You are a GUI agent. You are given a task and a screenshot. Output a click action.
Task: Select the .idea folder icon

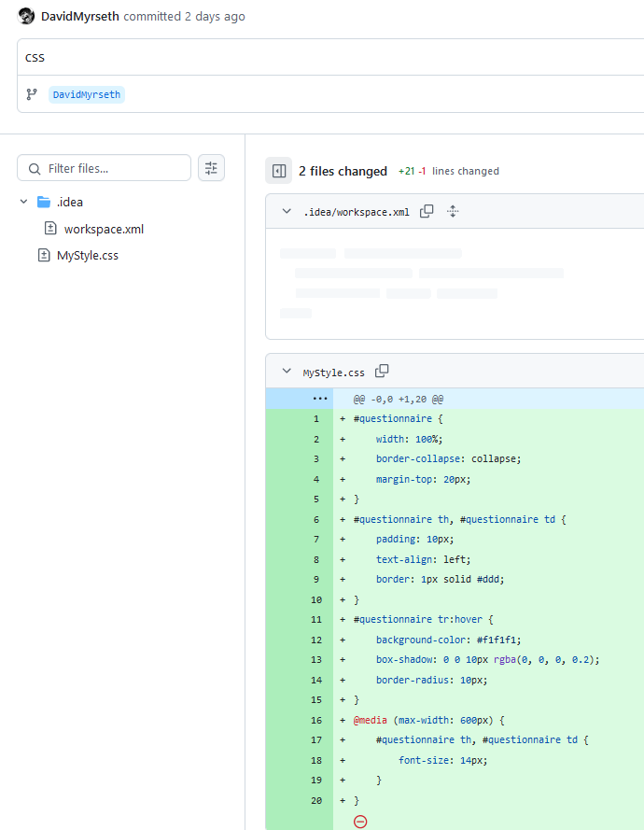pyautogui.click(x=44, y=202)
